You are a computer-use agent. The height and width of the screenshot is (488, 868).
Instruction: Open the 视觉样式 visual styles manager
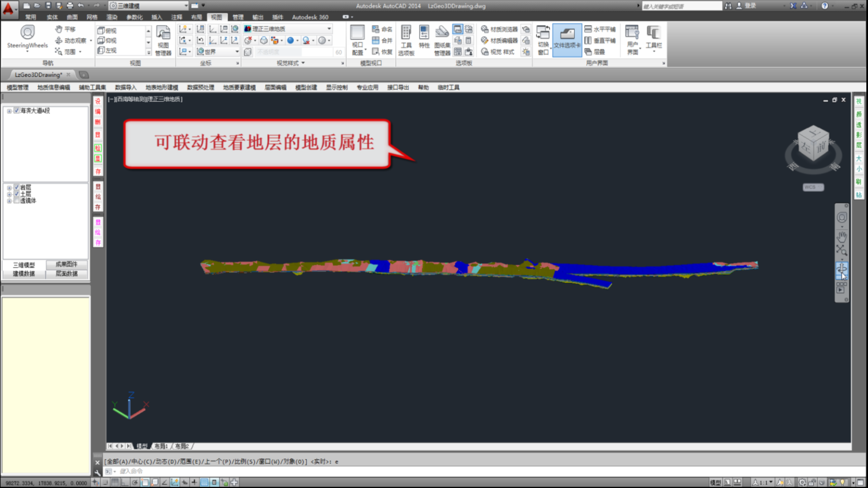(497, 52)
